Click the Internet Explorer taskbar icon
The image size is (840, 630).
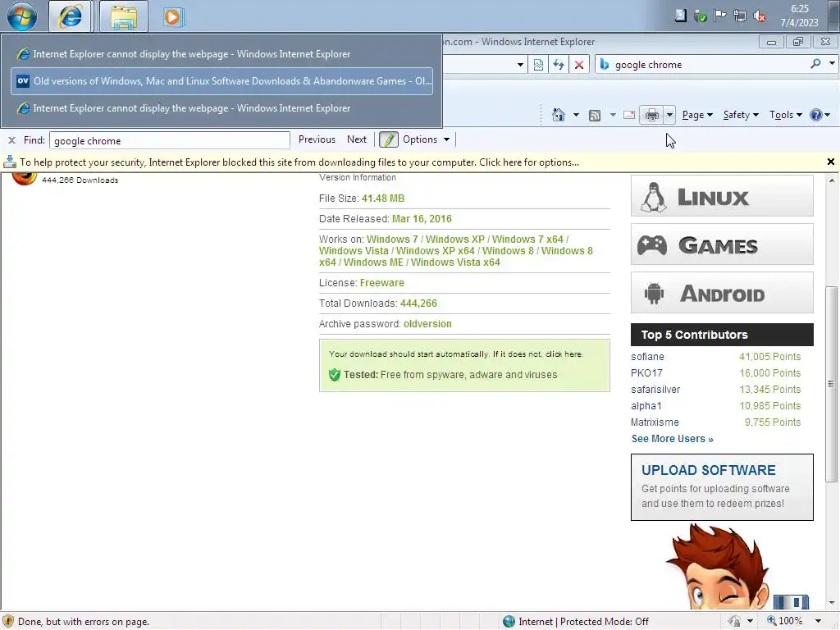click(x=71, y=16)
